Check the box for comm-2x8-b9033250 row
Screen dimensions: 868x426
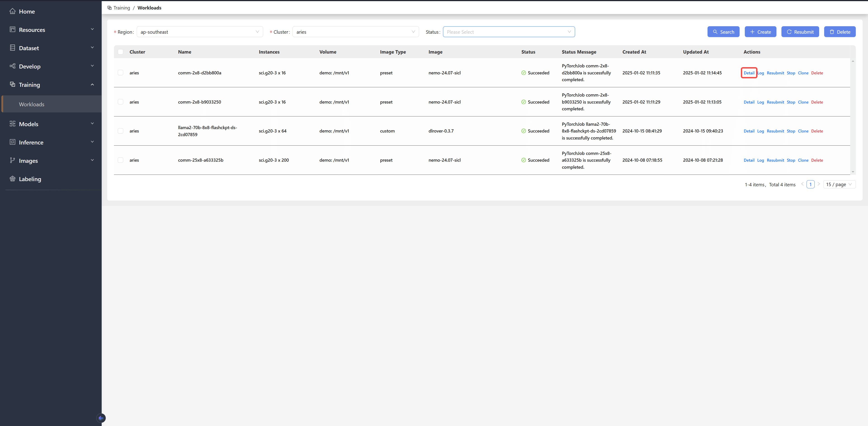[x=121, y=102]
